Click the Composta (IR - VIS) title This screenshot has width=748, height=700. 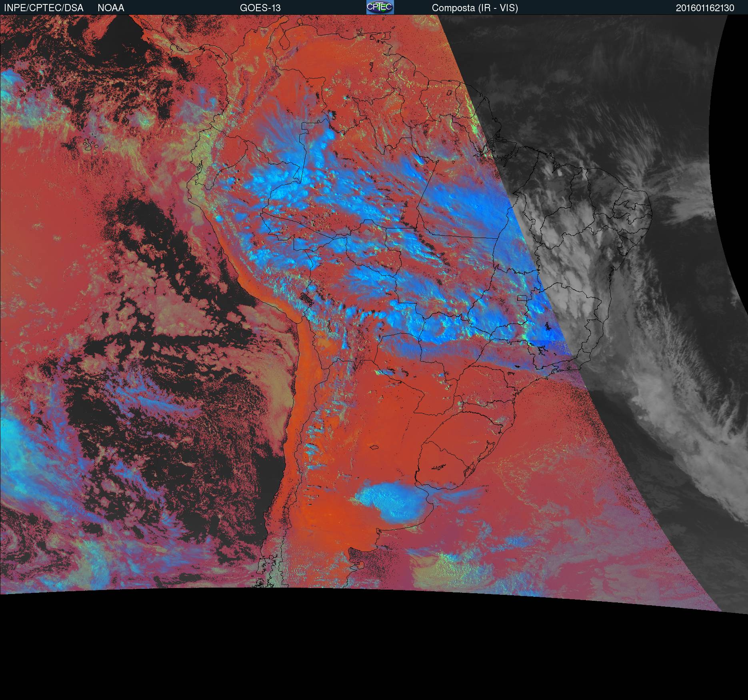pos(475,8)
